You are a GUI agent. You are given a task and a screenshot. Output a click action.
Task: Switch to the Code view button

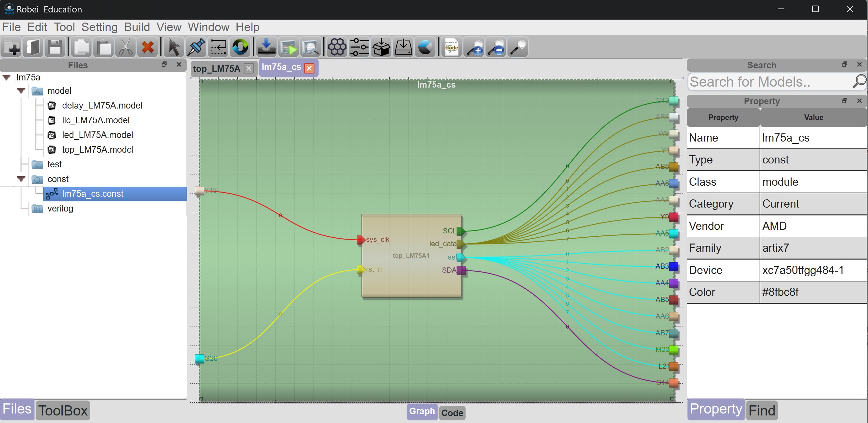click(x=452, y=413)
